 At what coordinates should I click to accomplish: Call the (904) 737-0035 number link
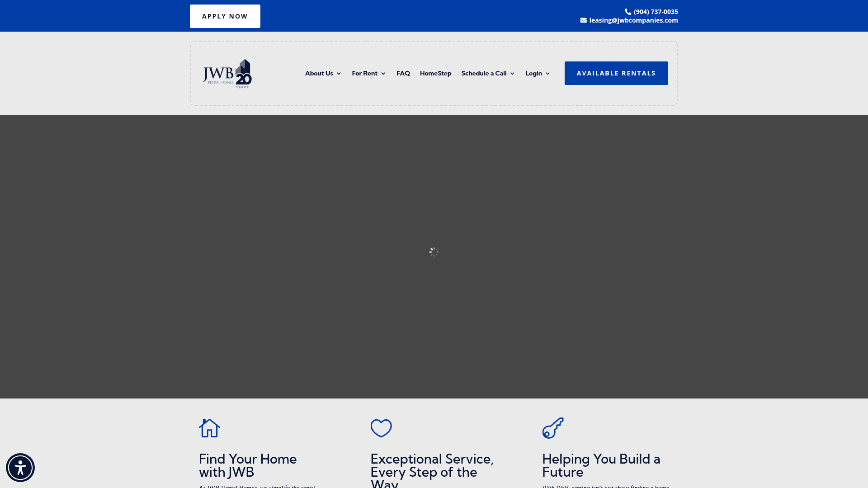656,12
